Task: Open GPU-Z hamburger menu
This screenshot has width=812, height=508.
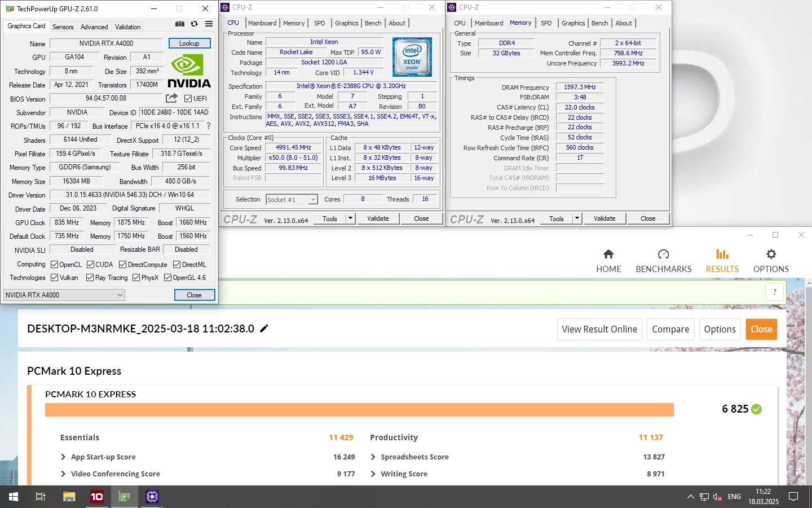Action: coord(209,24)
